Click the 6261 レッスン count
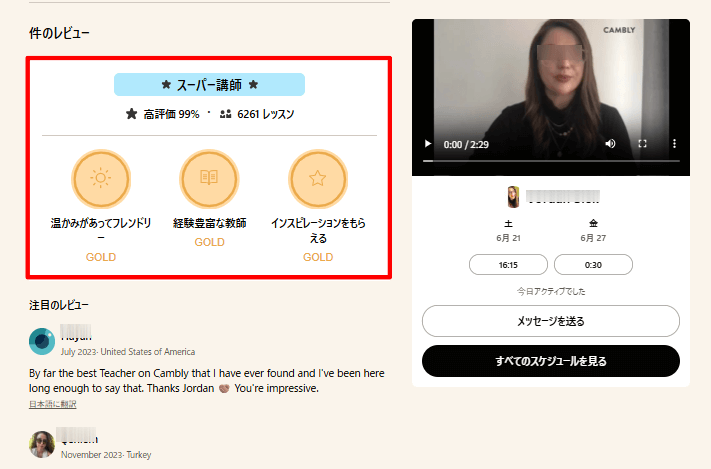The width and height of the screenshot is (711, 469). [x=266, y=114]
